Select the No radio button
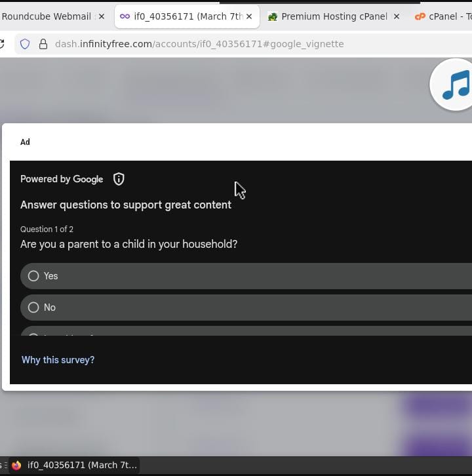The height and width of the screenshot is (476, 472). pos(33,307)
